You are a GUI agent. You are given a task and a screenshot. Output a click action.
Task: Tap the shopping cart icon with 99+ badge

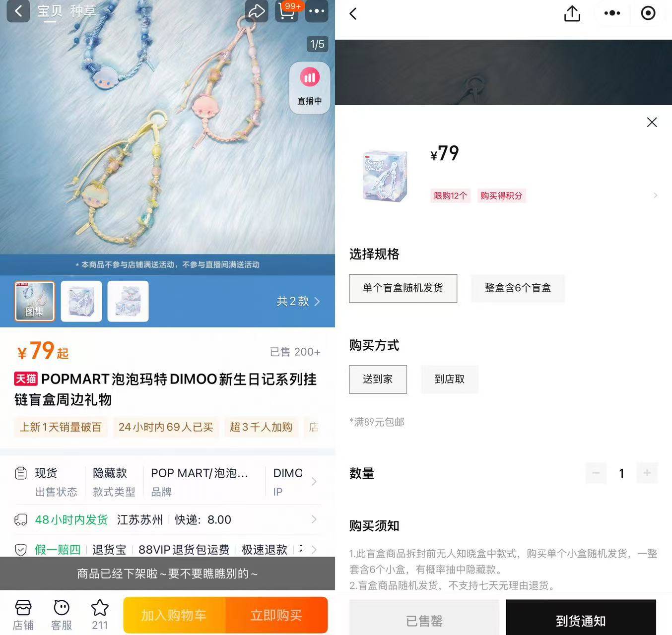pos(287,11)
